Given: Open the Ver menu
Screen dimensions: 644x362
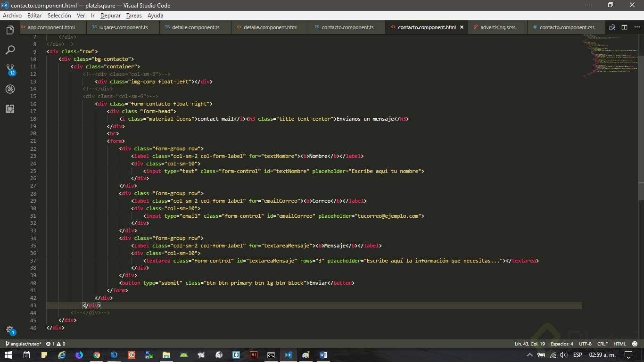Looking at the screenshot, I should [x=81, y=16].
